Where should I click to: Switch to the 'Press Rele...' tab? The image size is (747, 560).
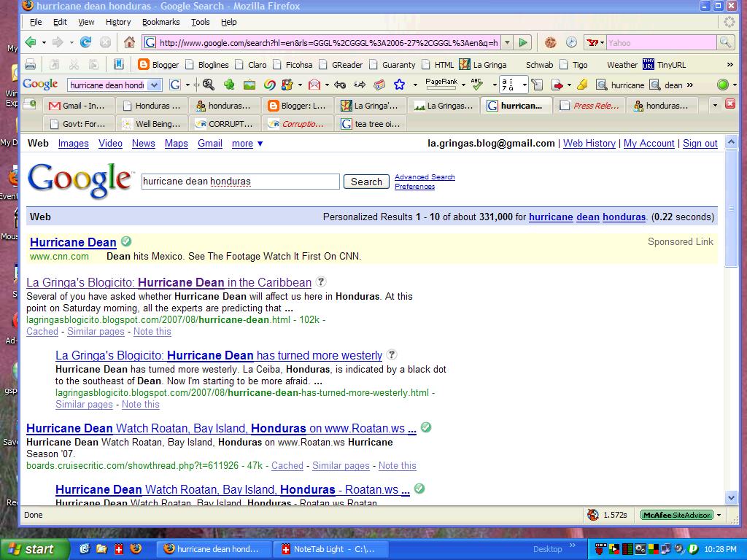coord(590,105)
